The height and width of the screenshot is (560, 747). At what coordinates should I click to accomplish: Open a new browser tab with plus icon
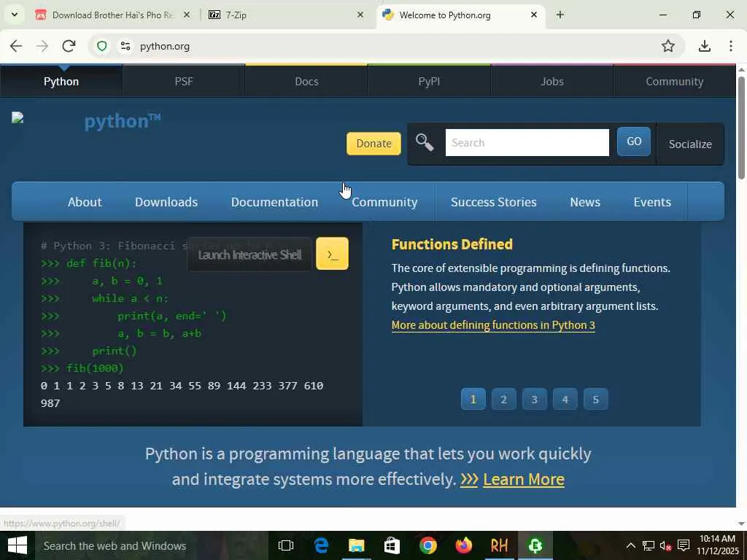tap(560, 15)
